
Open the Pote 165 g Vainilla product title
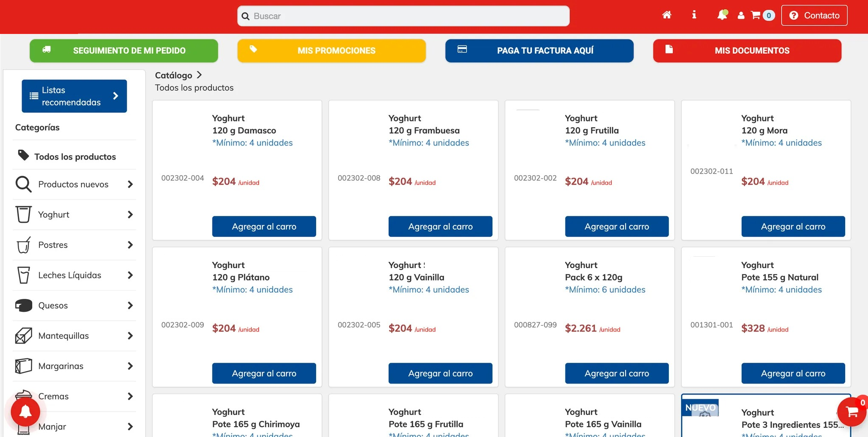pyautogui.click(x=603, y=424)
